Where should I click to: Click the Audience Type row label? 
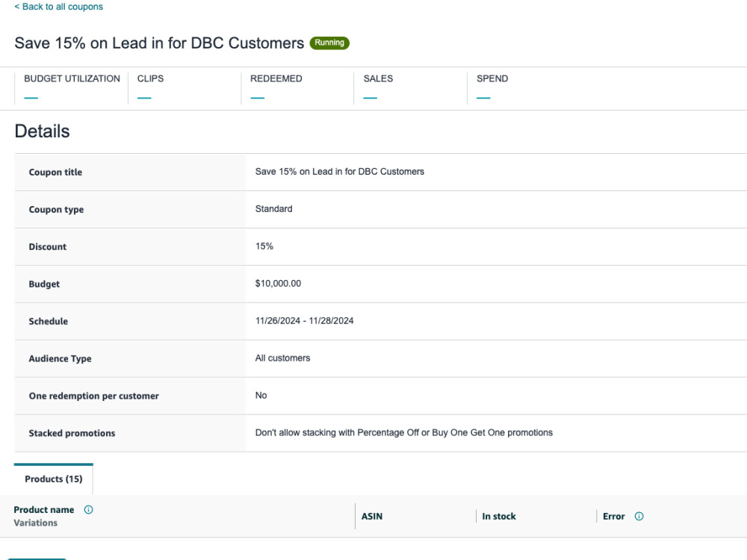pos(60,358)
